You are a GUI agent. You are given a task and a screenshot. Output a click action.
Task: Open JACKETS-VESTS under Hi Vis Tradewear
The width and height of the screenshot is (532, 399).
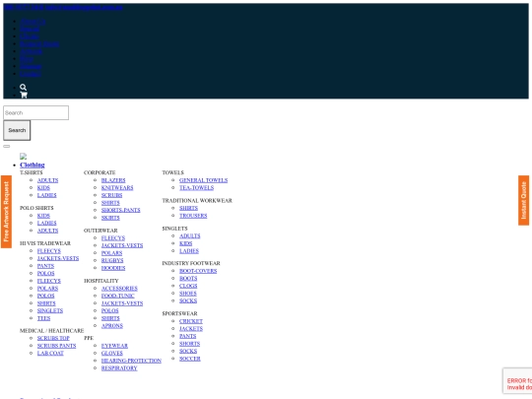tap(58, 258)
